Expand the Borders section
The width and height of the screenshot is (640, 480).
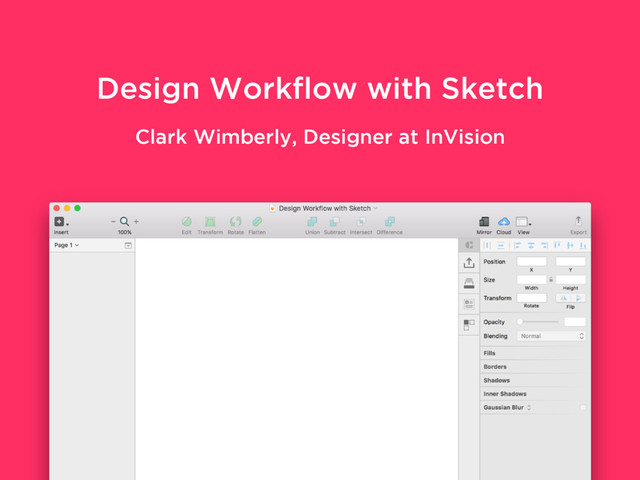pyautogui.click(x=534, y=367)
